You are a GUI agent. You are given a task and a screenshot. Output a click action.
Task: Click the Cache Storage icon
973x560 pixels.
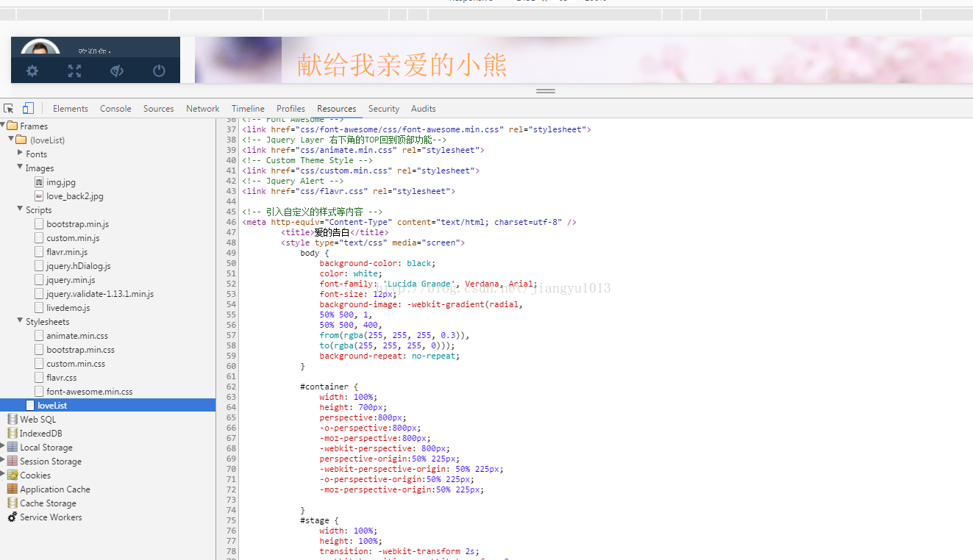pyautogui.click(x=13, y=503)
